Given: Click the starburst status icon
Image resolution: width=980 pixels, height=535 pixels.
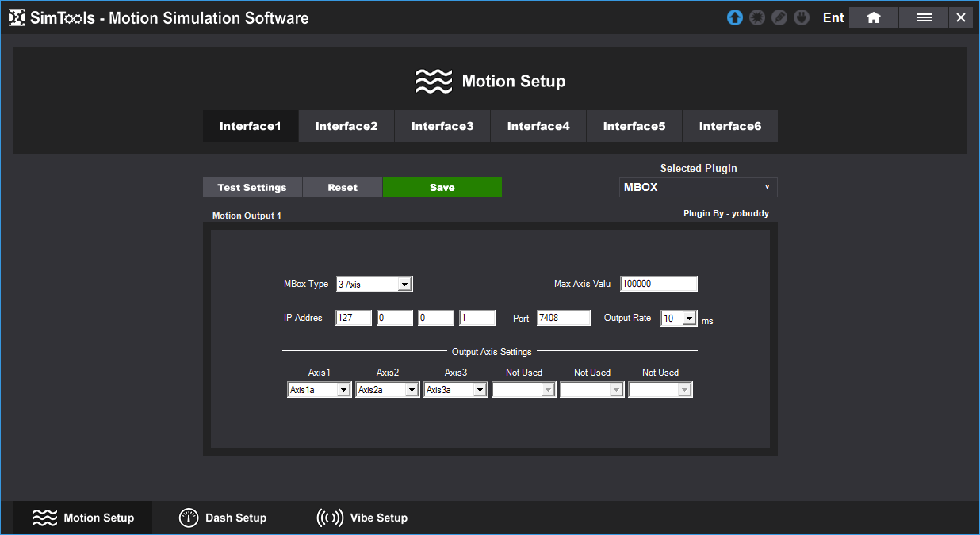Looking at the screenshot, I should (x=757, y=17).
